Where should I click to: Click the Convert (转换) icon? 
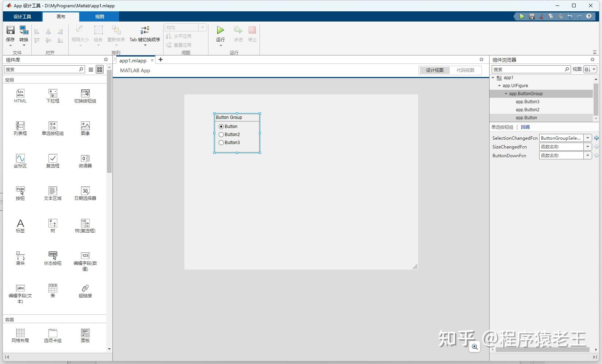click(x=24, y=30)
